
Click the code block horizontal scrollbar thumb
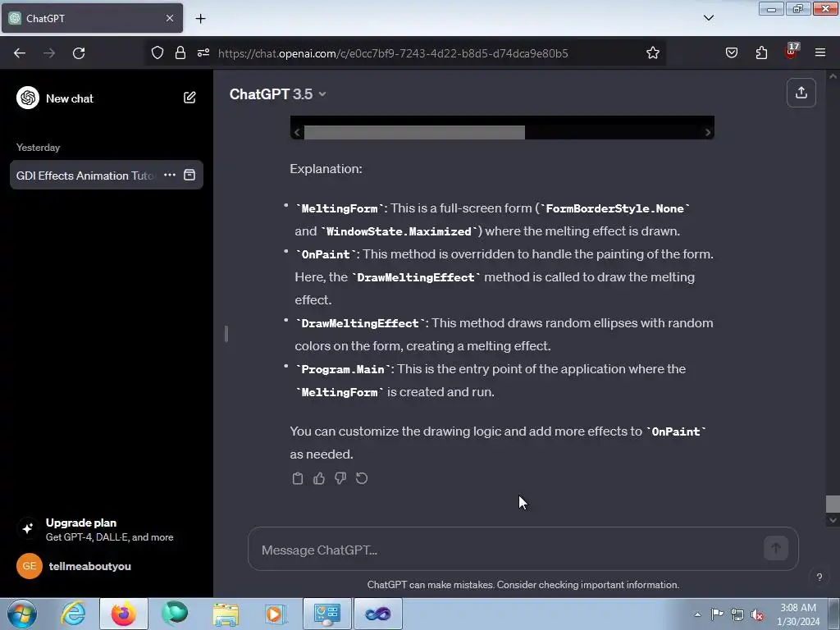414,132
